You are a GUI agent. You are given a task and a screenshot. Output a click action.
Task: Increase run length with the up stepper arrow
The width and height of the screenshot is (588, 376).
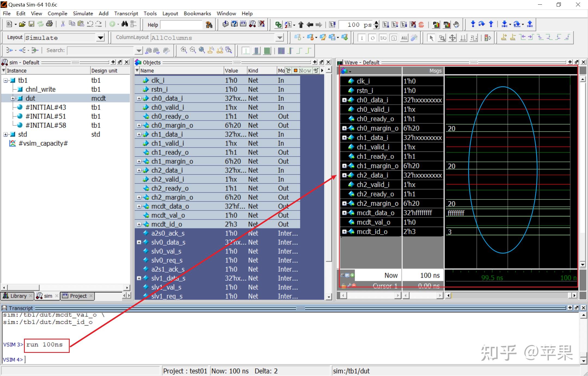[376, 23]
